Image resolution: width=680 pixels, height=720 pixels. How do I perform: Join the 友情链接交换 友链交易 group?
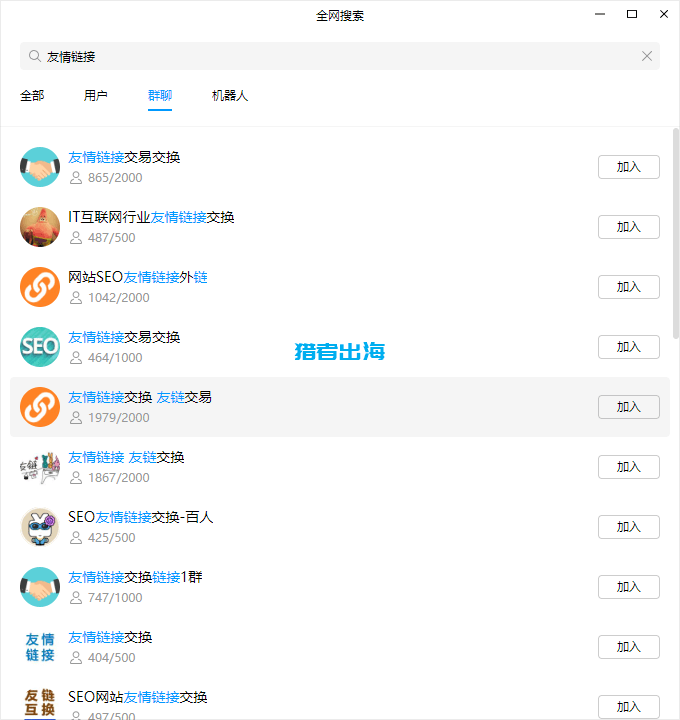(629, 407)
